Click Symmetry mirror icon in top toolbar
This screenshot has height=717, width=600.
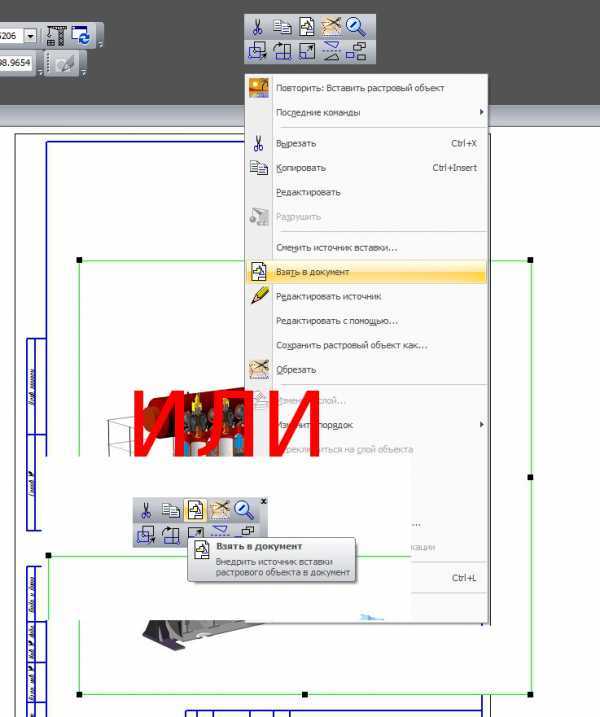pos(331,51)
